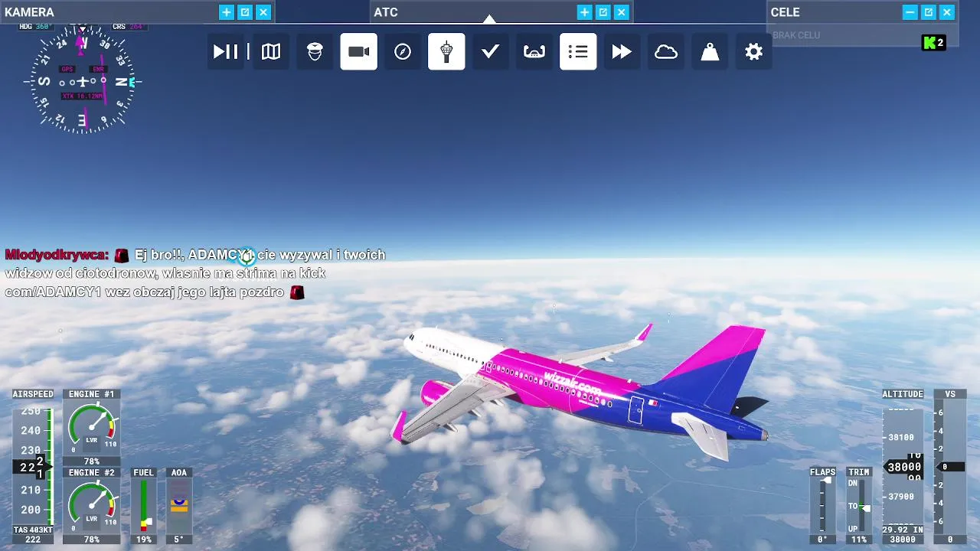Close the CELE panel

pos(947,12)
